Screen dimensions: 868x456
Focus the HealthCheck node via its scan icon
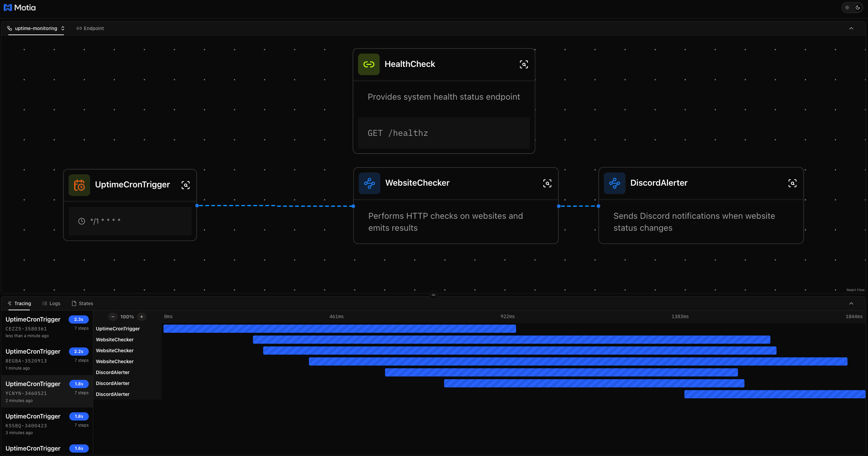[524, 64]
